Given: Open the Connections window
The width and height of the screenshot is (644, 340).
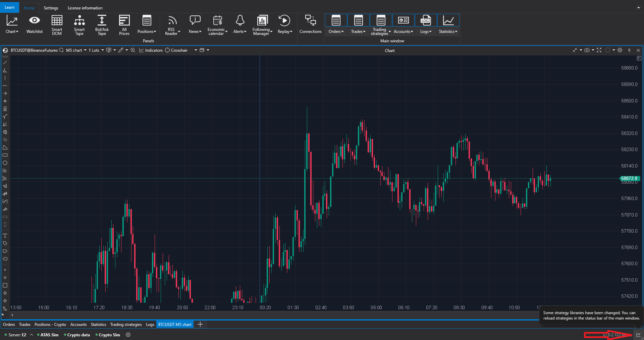Looking at the screenshot, I should pyautogui.click(x=310, y=25).
